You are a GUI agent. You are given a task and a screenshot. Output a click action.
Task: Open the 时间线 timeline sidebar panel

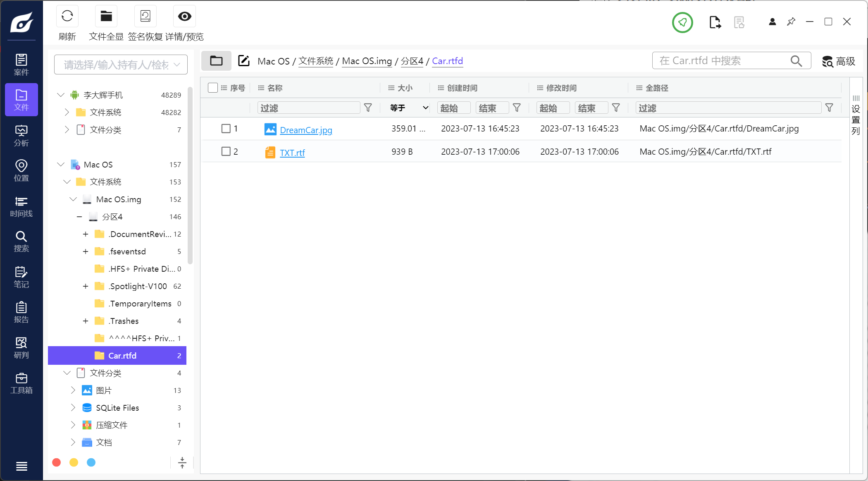point(21,206)
